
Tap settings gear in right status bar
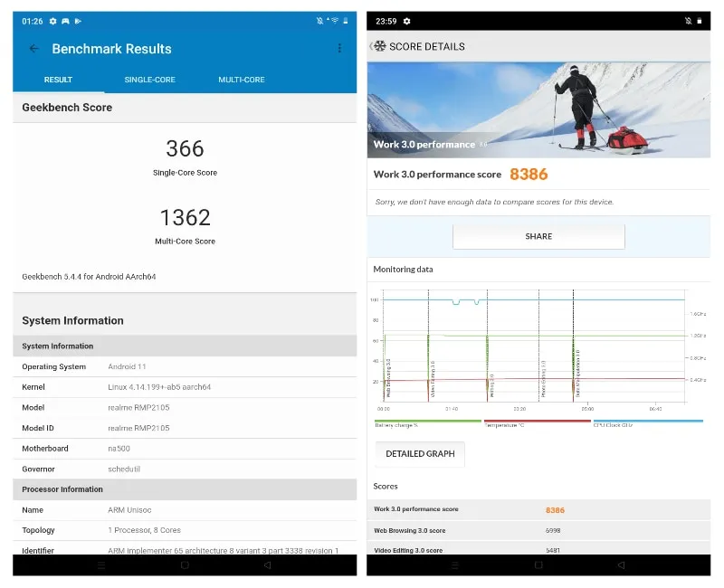(x=406, y=21)
